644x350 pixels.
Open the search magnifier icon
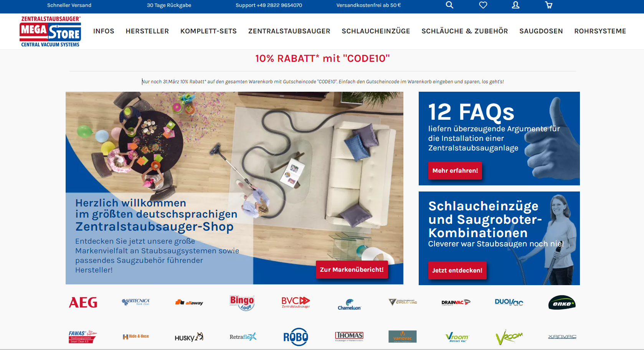449,5
